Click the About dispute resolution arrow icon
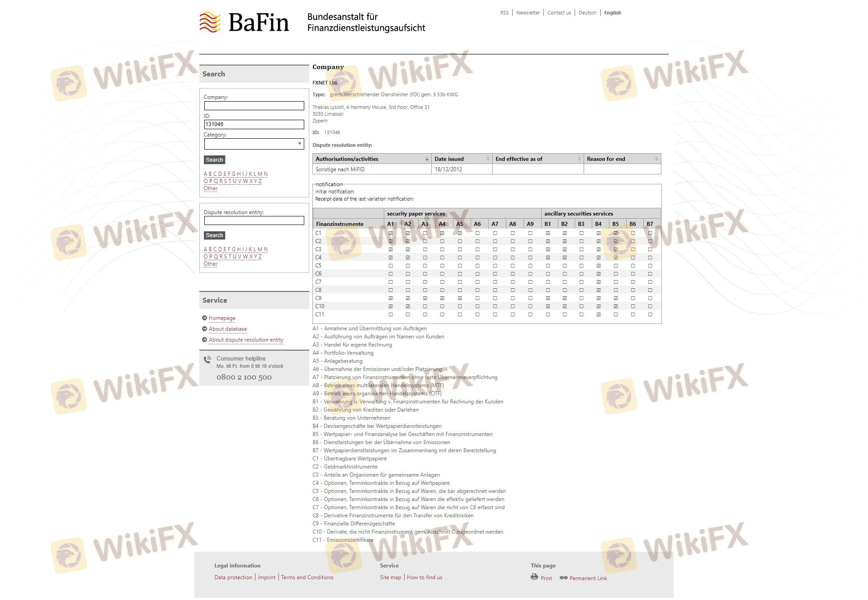 point(204,340)
